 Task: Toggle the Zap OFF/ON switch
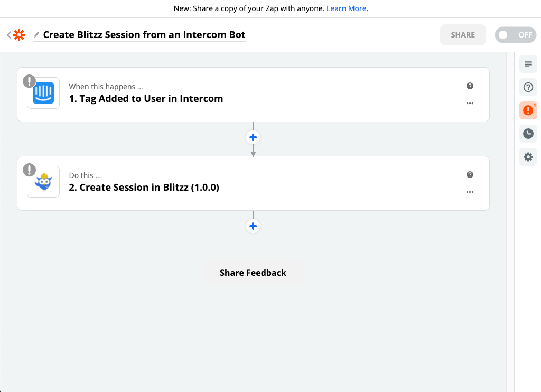pos(516,35)
